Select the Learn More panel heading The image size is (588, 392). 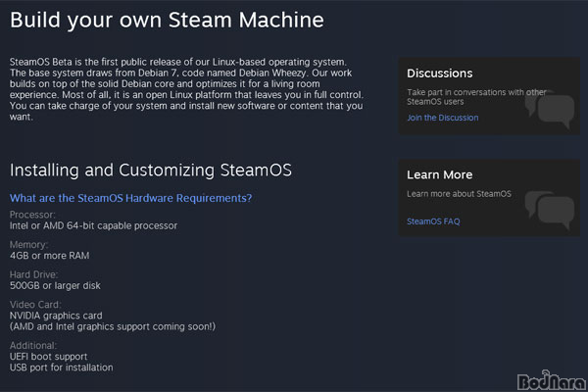[439, 174]
